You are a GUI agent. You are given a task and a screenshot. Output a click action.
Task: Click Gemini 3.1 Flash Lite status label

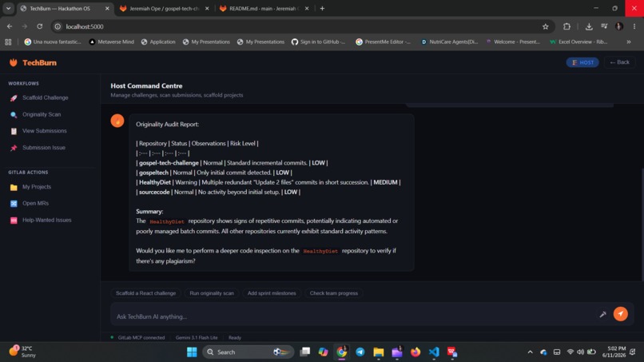[197, 338]
